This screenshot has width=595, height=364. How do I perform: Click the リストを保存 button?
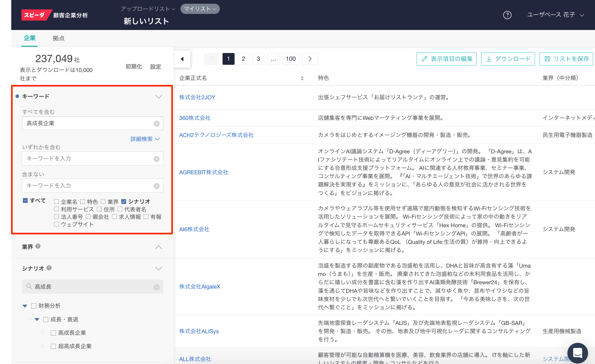(x=566, y=59)
